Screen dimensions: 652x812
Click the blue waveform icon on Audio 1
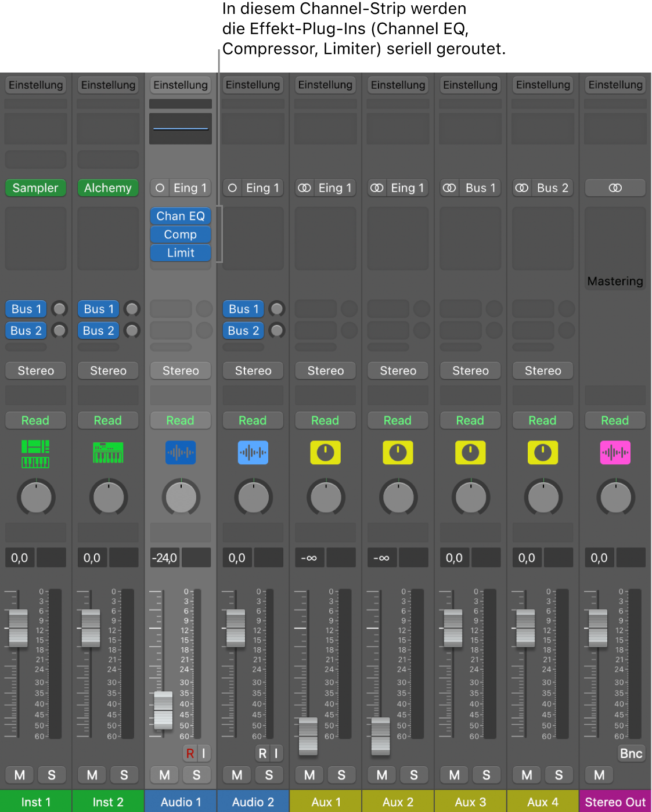tap(180, 453)
